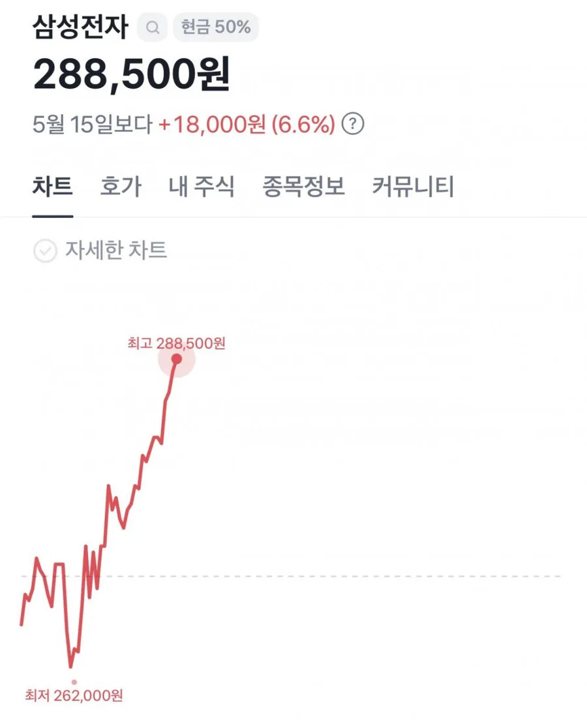The width and height of the screenshot is (587, 728).
Task: Tap the current price 288,500원
Action: pos(131,74)
